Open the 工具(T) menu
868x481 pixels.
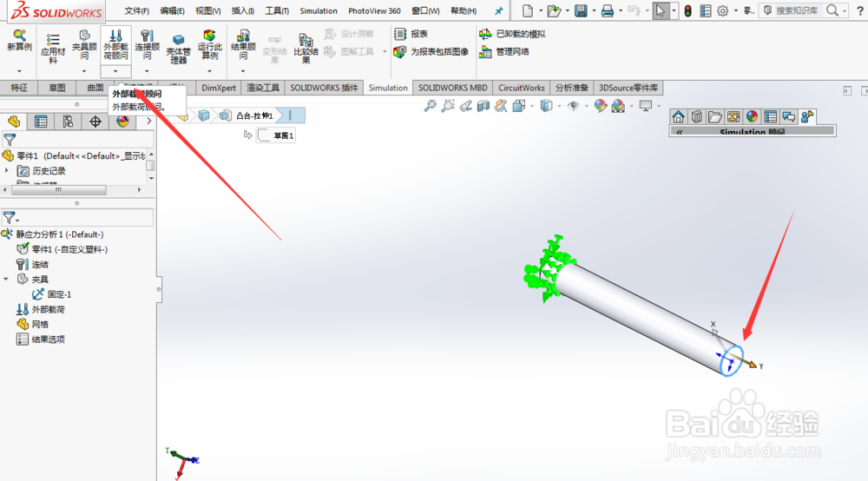coord(277,11)
